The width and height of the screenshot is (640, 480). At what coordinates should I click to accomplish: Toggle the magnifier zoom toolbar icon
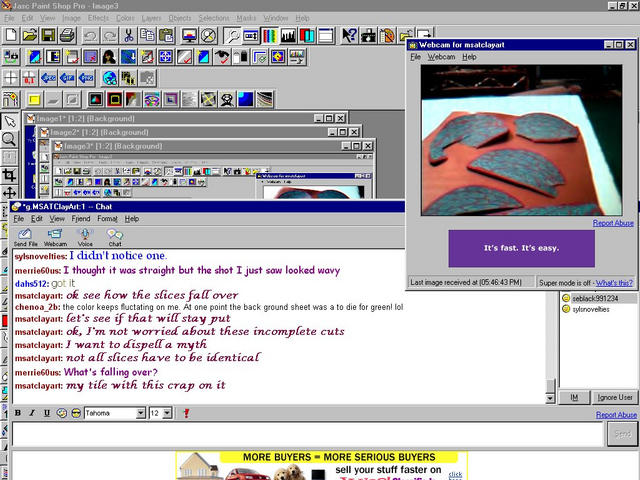point(232,36)
